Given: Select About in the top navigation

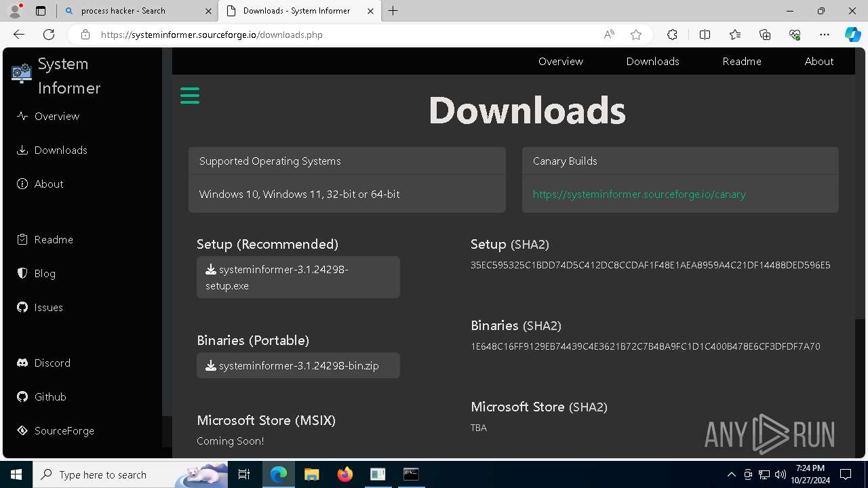Looking at the screenshot, I should 819,61.
